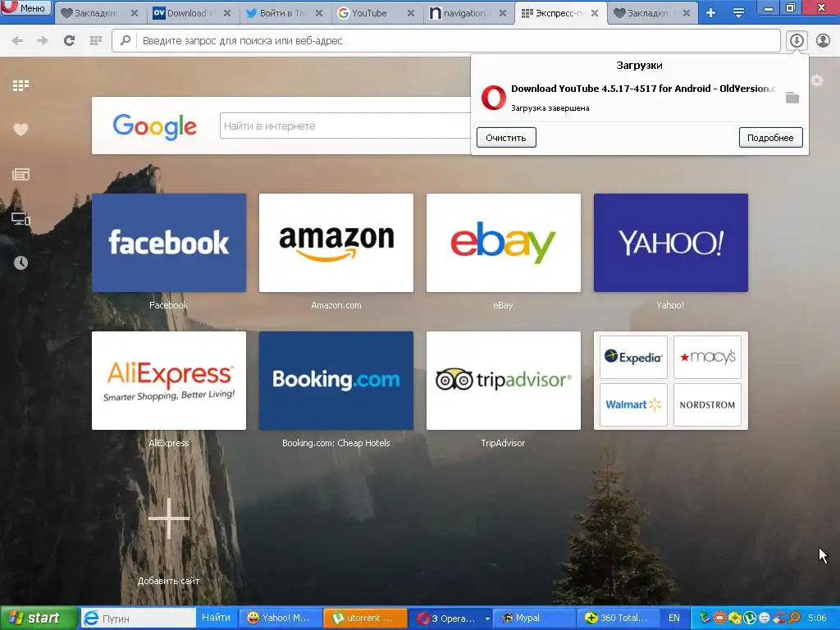Open the 360 Total taskbar item

click(617, 618)
